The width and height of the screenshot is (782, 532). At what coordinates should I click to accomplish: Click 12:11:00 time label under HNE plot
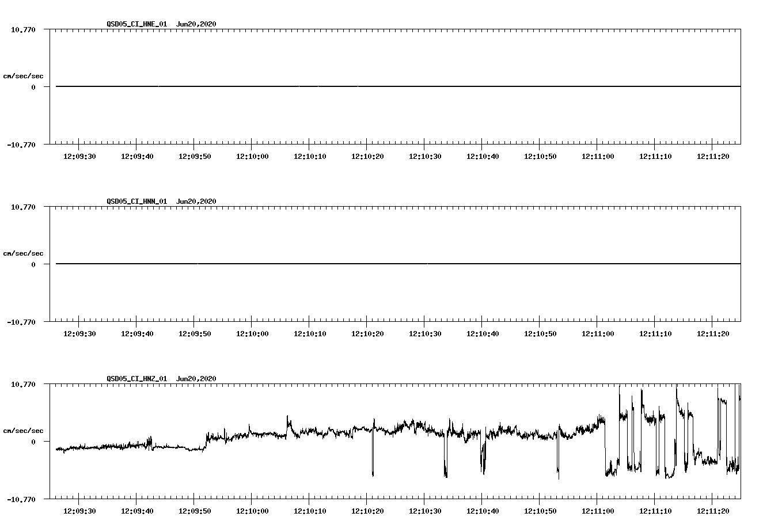pyautogui.click(x=598, y=157)
